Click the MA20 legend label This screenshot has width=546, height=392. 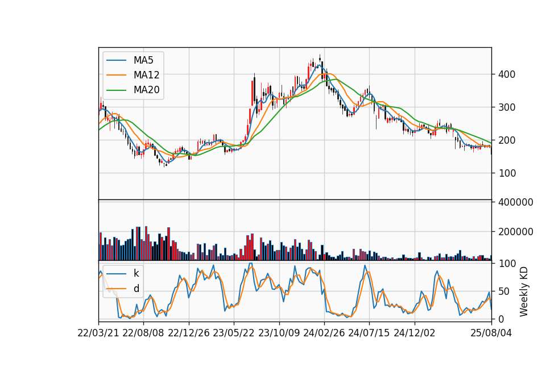[x=146, y=90]
